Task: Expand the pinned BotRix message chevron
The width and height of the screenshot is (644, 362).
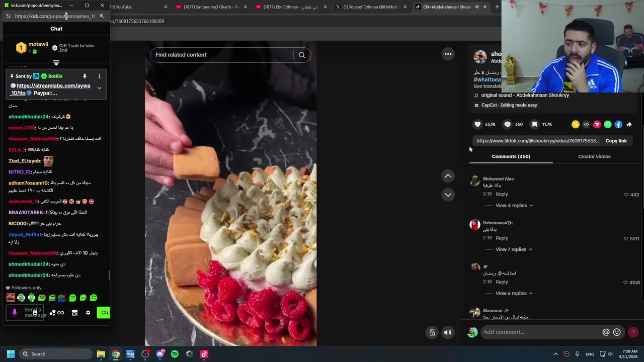Action: 99,88
